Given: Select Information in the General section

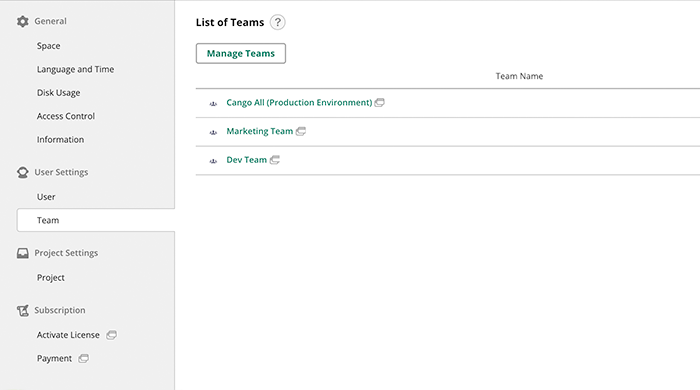Looking at the screenshot, I should tap(60, 140).
